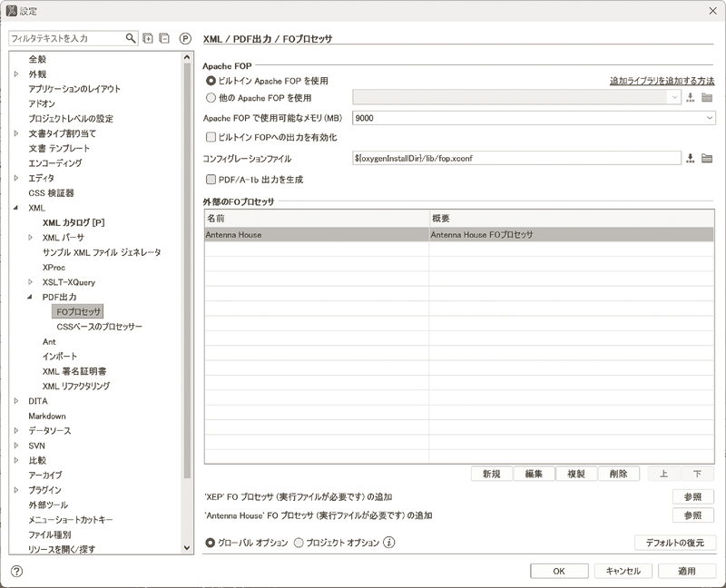Image resolution: width=726 pixels, height=588 pixels.
Task: Open the Apache FOP memory (MB) dropdown
Action: pyautogui.click(x=710, y=118)
